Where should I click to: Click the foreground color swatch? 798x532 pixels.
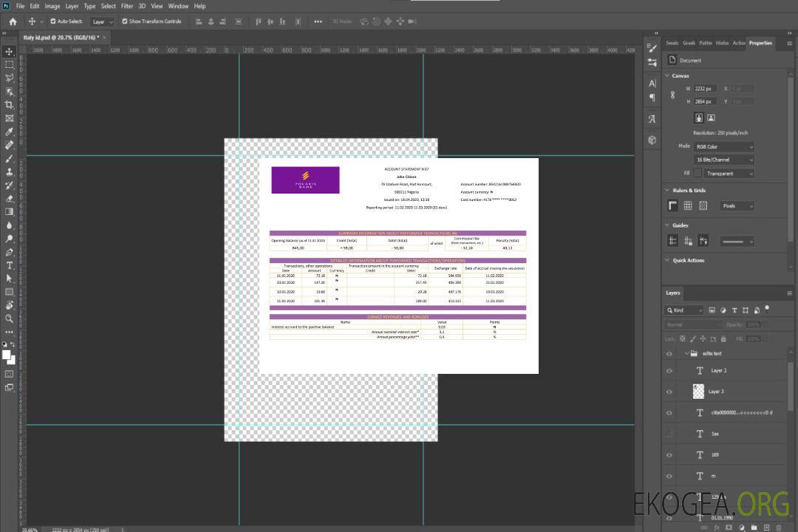(x=6, y=355)
